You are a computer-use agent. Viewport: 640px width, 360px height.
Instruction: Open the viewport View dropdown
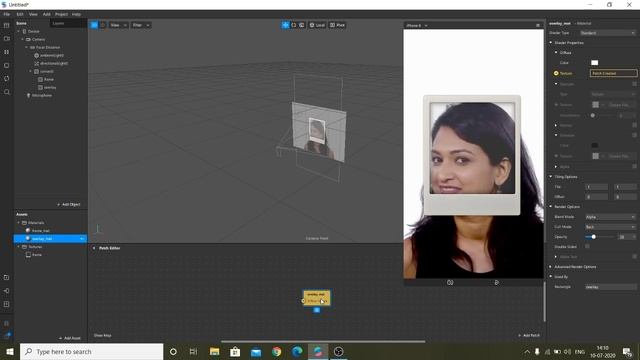(x=118, y=25)
